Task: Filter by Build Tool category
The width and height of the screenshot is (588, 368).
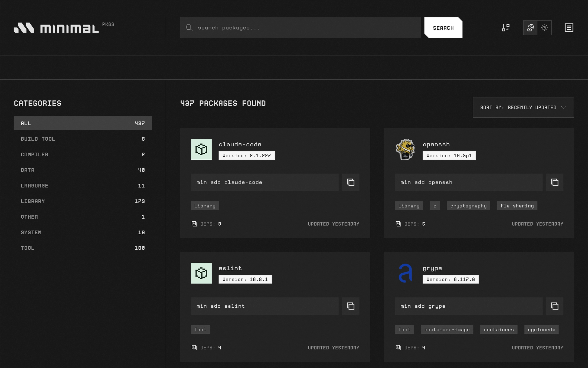Action: [83, 139]
